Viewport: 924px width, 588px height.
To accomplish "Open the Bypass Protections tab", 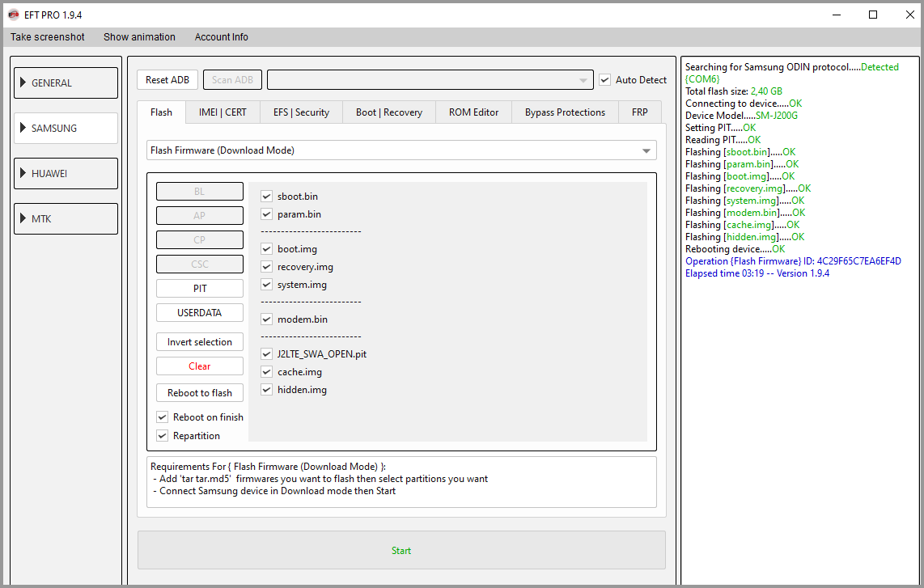I will [x=565, y=112].
